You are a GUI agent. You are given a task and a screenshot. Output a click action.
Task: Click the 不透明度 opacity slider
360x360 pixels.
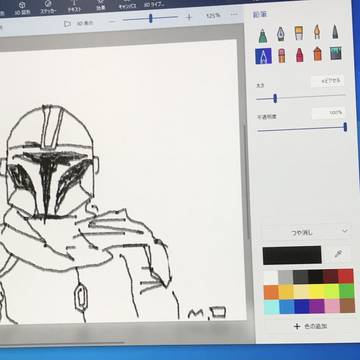tap(302, 129)
